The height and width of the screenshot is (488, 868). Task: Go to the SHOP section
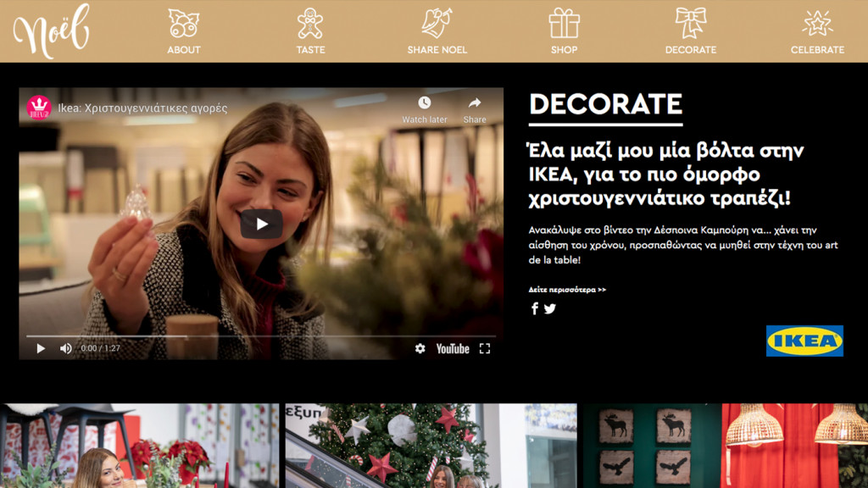(564, 50)
